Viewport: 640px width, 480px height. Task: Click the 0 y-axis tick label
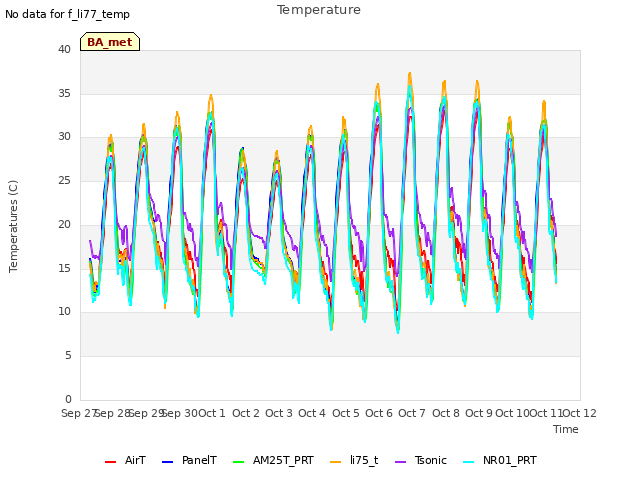click(68, 399)
